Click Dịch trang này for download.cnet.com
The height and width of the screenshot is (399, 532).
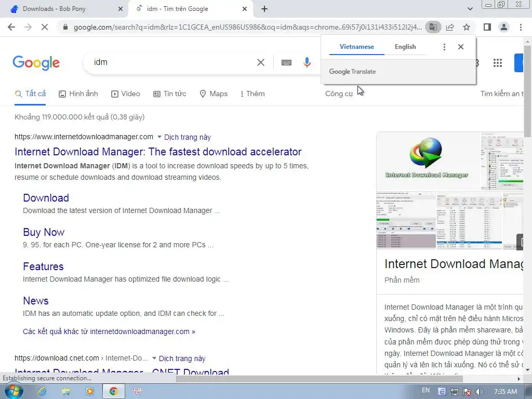pyautogui.click(x=182, y=358)
